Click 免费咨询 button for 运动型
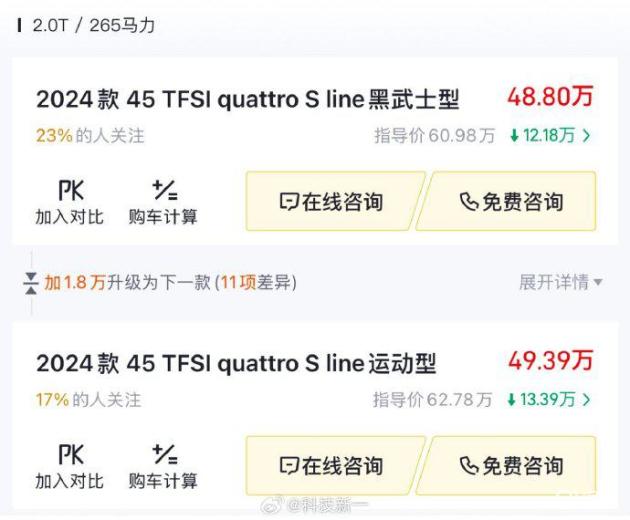 (510, 466)
